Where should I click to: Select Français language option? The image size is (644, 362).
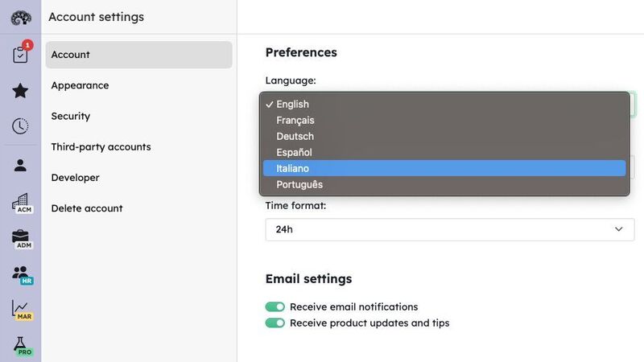[444, 120]
